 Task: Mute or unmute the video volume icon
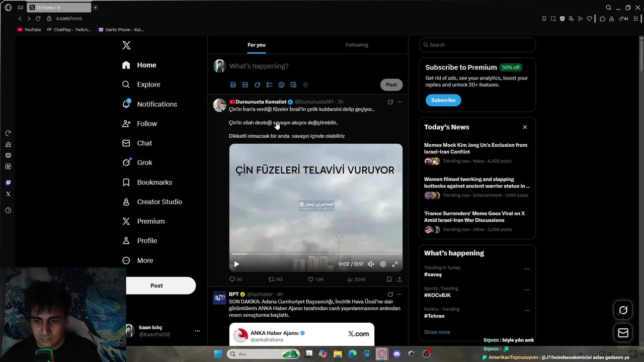click(371, 264)
